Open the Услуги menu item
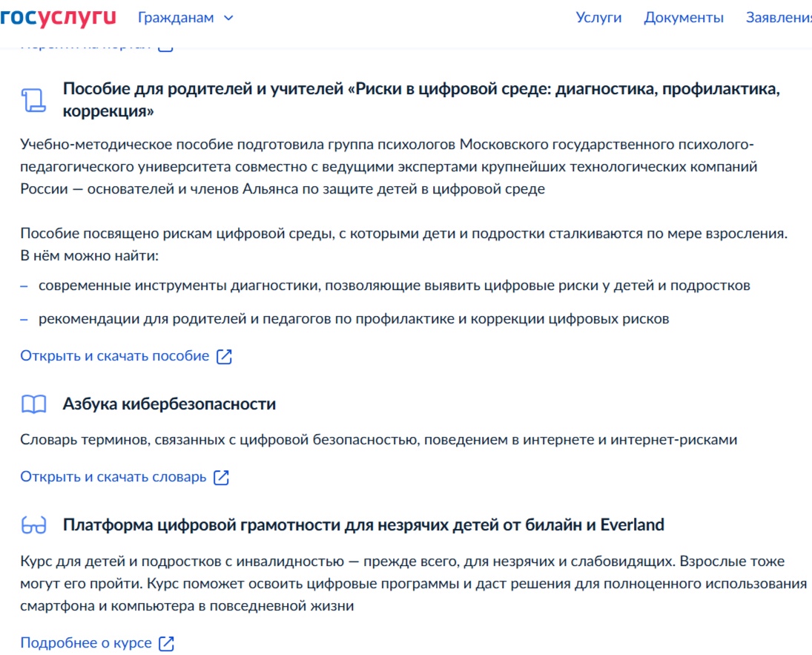 (x=598, y=18)
